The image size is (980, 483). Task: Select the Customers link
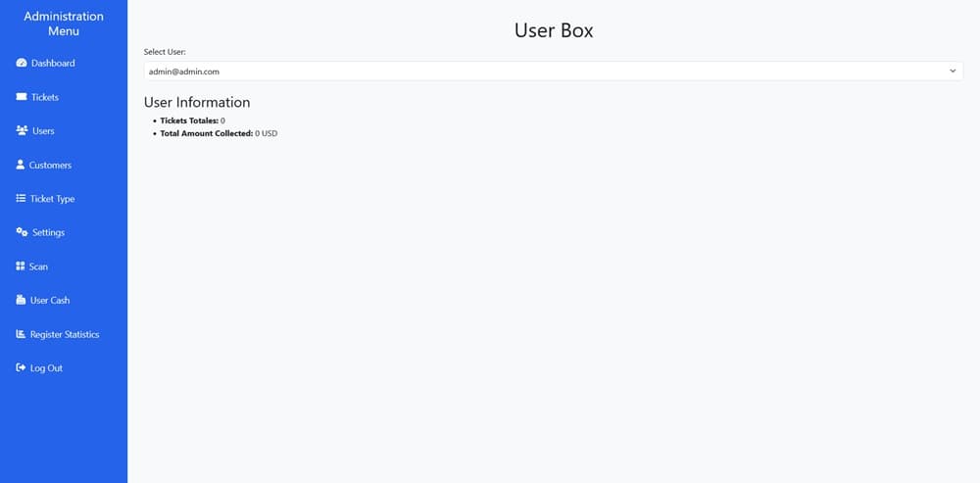click(x=50, y=165)
